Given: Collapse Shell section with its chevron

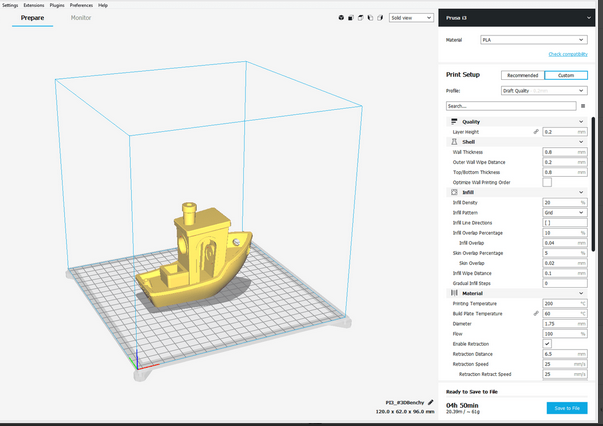Looking at the screenshot, I should (x=581, y=142).
